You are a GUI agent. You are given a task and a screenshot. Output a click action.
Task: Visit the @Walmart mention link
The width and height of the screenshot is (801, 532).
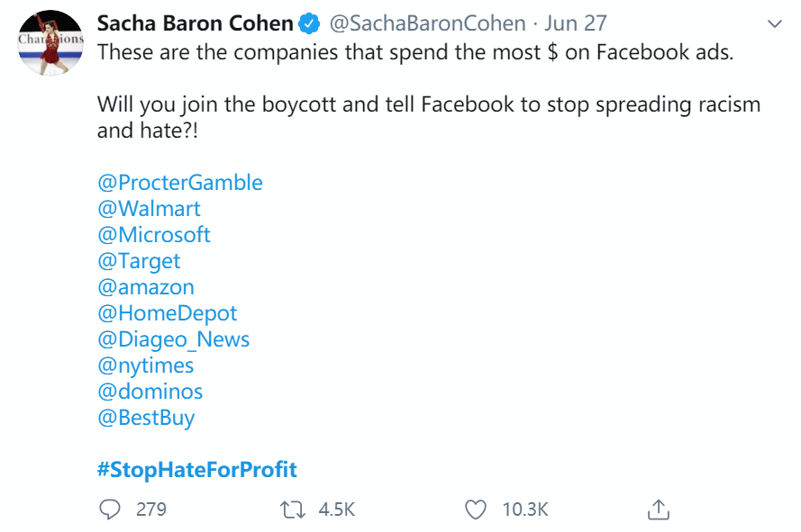(x=149, y=209)
